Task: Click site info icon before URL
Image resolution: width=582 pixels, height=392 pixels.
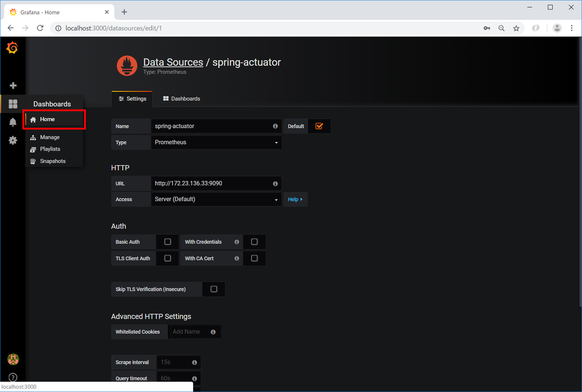Action: pyautogui.click(x=59, y=28)
